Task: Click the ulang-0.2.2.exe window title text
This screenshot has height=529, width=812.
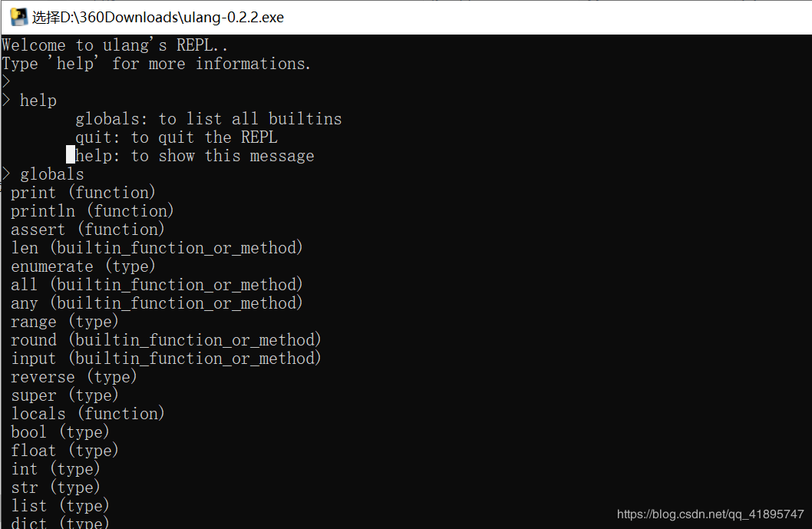Action: 158,17
